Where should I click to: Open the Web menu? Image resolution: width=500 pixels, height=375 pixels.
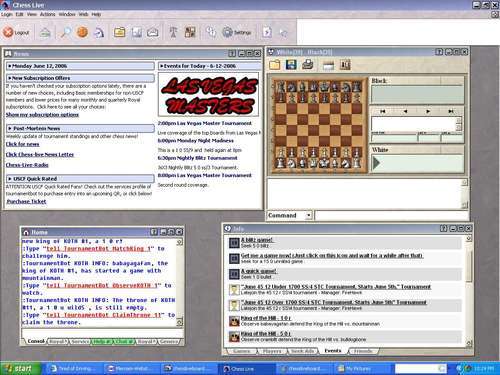(83, 14)
